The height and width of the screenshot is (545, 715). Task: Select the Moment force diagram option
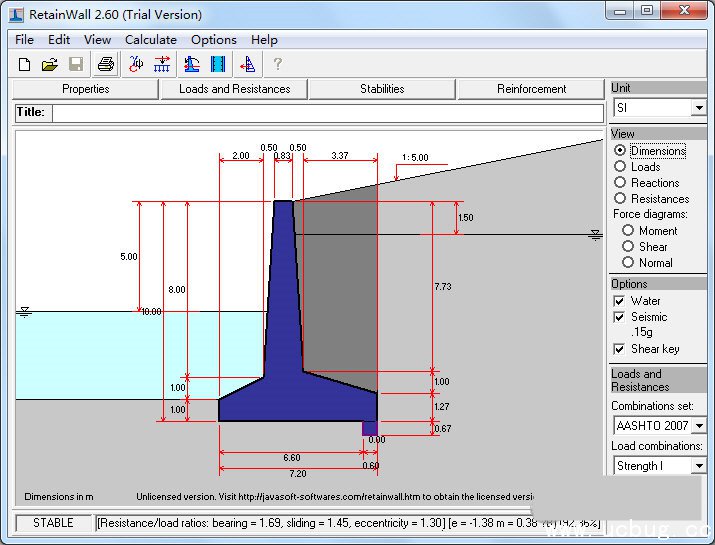[628, 231]
